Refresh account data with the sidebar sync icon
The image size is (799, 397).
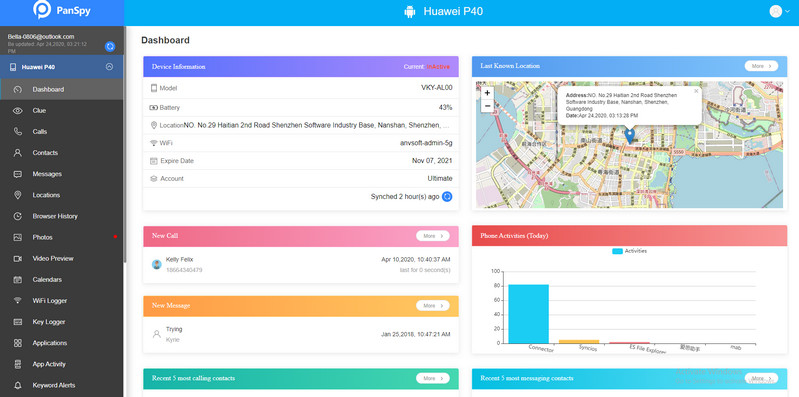click(110, 46)
